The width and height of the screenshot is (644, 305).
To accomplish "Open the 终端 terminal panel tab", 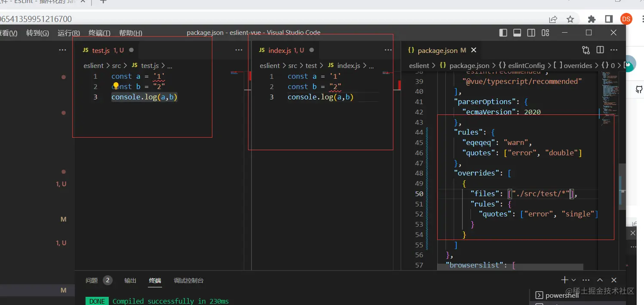I will (155, 280).
